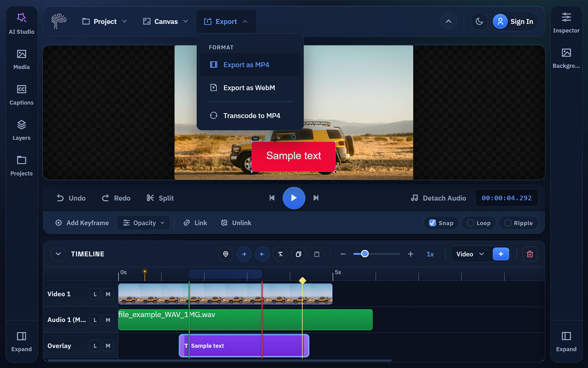This screenshot has height=368, width=588.
Task: Open the Video track type dropdown
Action: pos(470,254)
